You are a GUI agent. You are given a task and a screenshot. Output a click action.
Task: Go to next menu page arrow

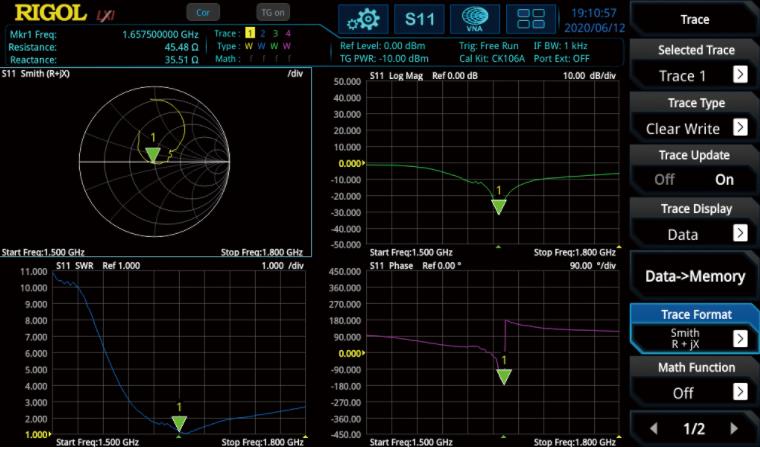(x=733, y=429)
